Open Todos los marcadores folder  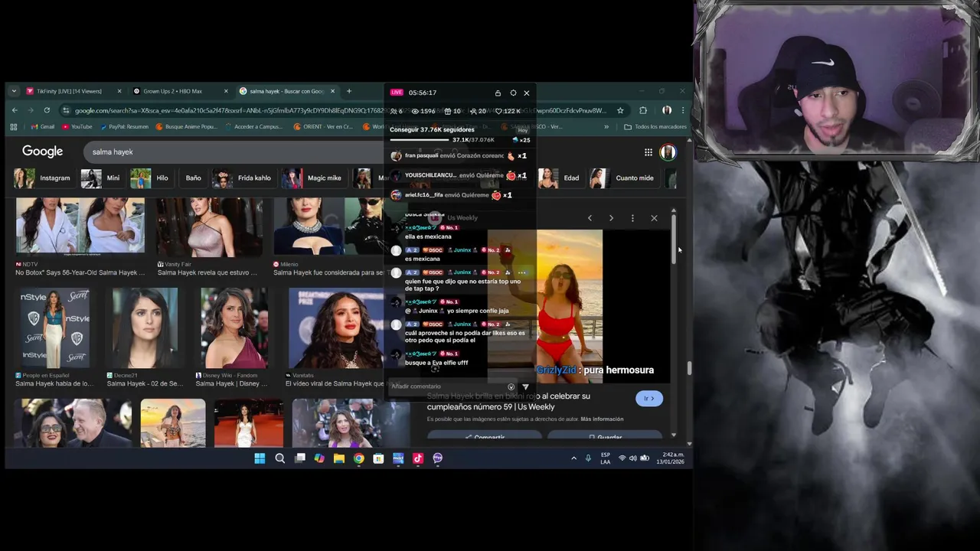[x=655, y=127]
